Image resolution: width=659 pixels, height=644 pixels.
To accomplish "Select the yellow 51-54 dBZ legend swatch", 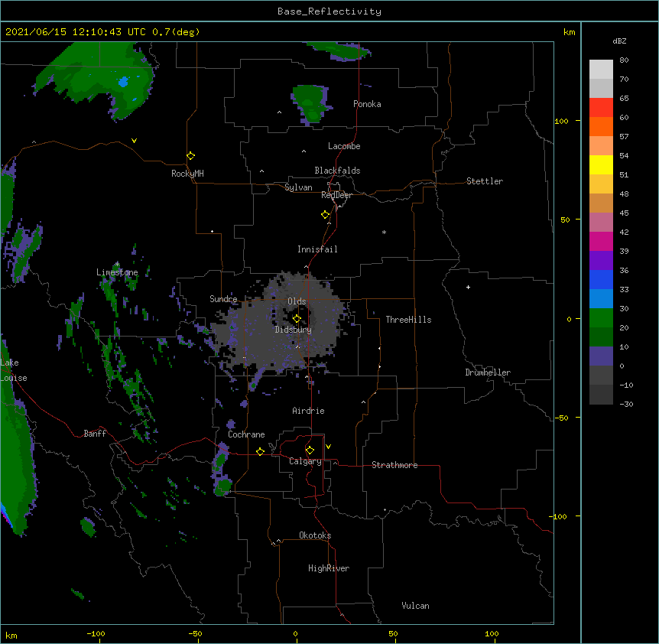I will click(601, 164).
